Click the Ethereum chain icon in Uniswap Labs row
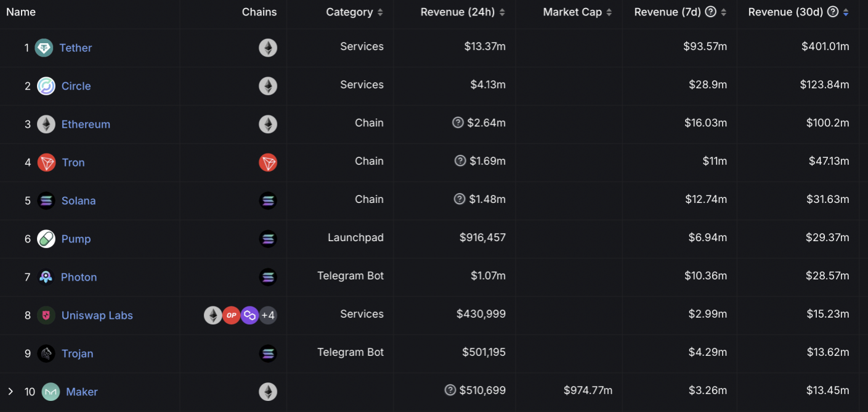 tap(213, 315)
